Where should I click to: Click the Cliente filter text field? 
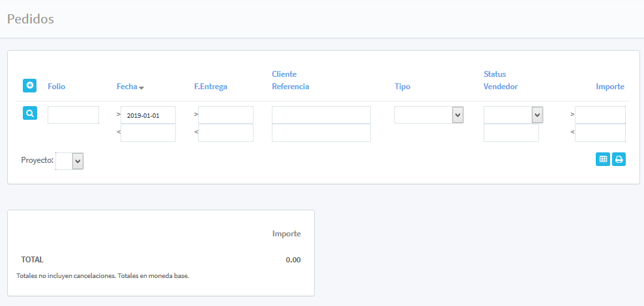point(321,115)
